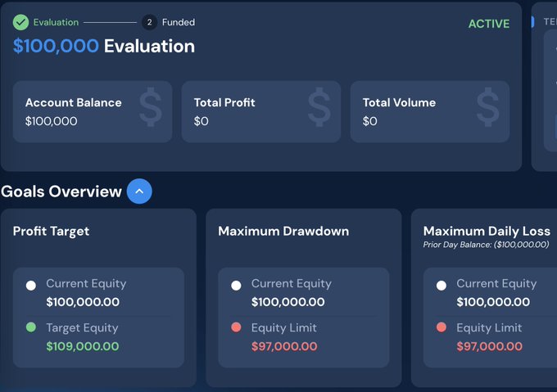Click the Account Balance label
Screen dimensions: 557x392
[x=74, y=102]
